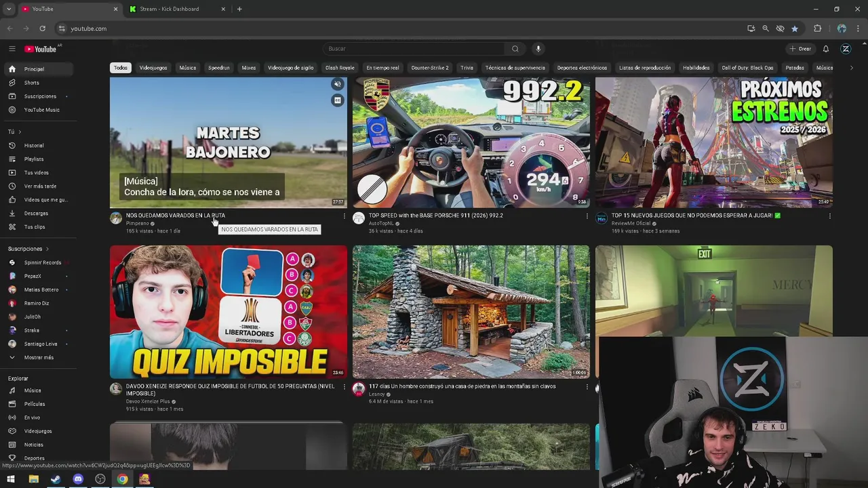Open more options for Porsche 911 video
Image resolution: width=868 pixels, height=488 pixels.
(587, 216)
